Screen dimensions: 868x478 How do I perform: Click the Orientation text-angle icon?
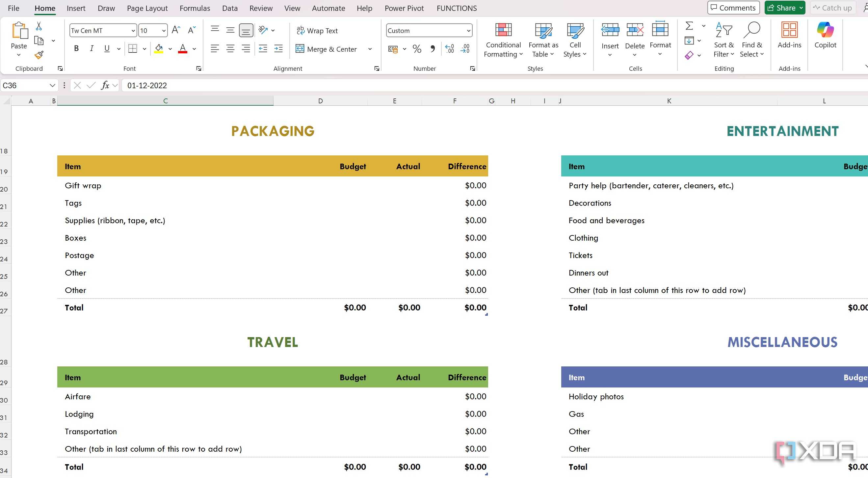tap(263, 30)
